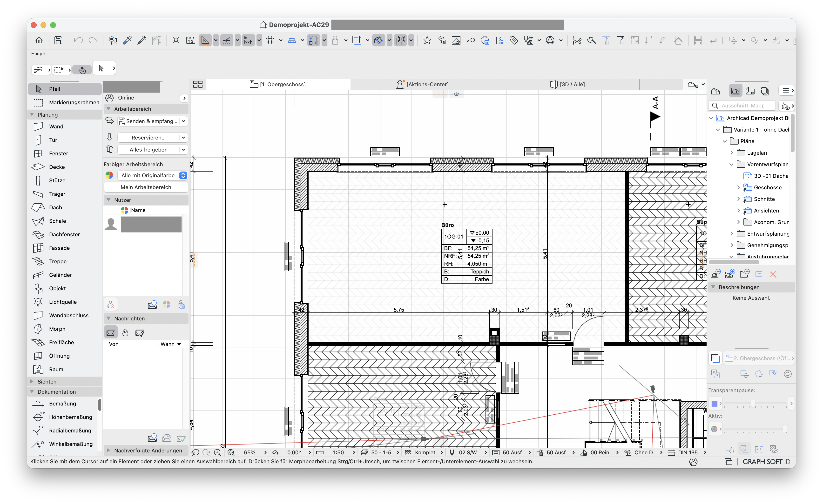Select the Markierungsrahmen tool
This screenshot has width=823, height=504.
pyautogui.click(x=65, y=102)
